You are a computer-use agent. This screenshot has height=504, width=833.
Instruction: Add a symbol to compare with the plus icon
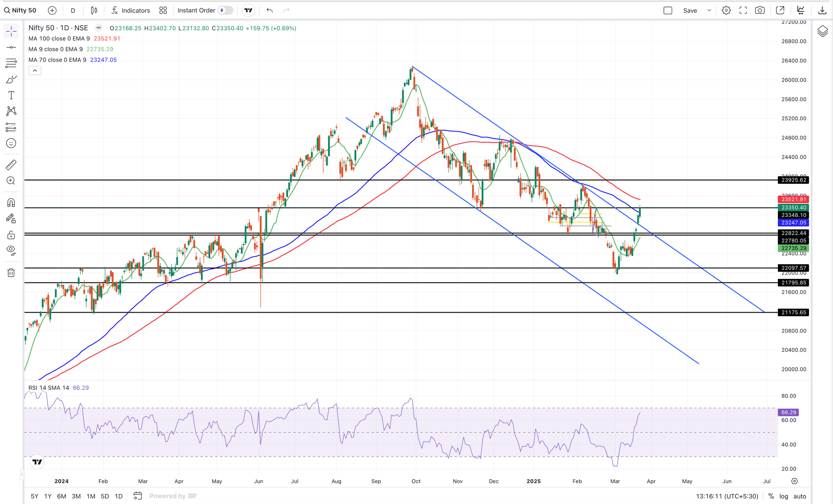52,10
